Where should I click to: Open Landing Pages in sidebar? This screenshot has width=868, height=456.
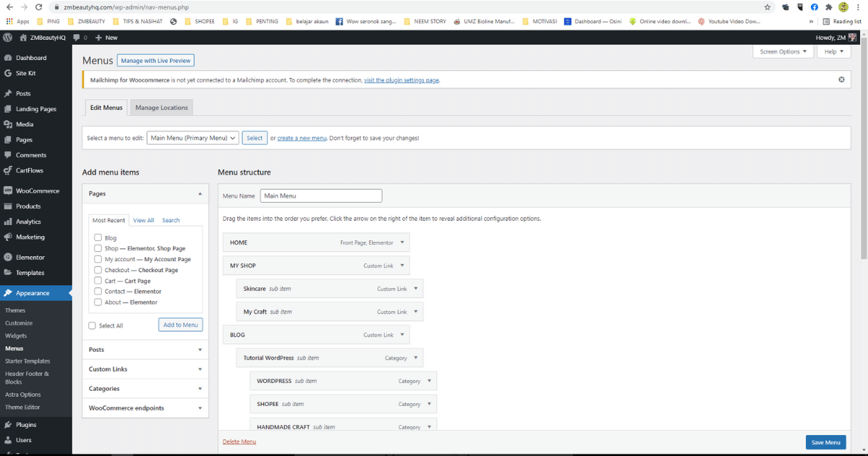coord(35,109)
